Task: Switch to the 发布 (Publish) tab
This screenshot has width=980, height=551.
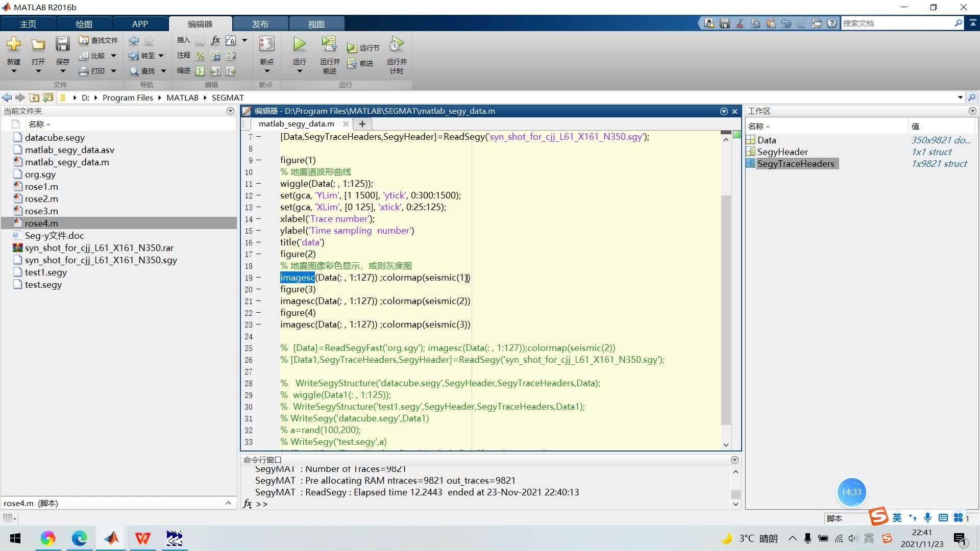Action: click(260, 24)
